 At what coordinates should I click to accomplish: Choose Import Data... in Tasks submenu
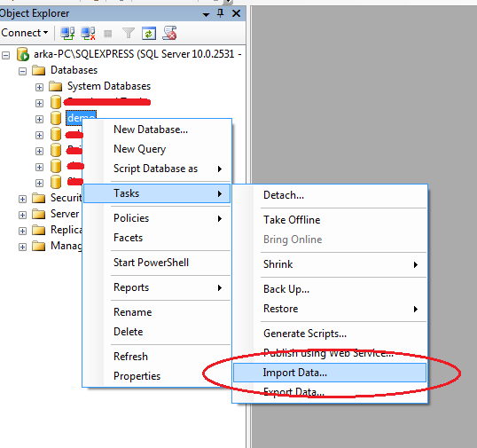pos(330,373)
